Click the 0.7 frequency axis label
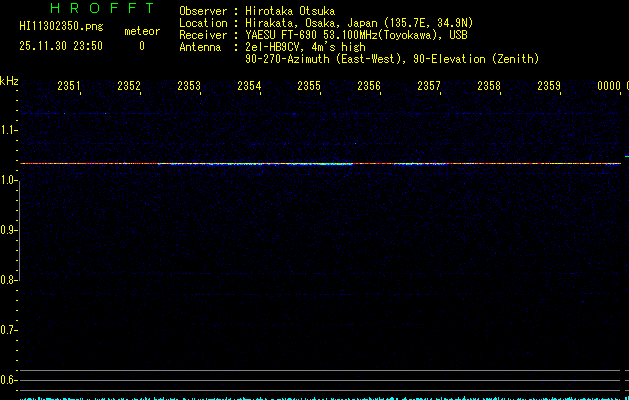Image resolution: width=629 pixels, height=400 pixels. click(x=9, y=330)
